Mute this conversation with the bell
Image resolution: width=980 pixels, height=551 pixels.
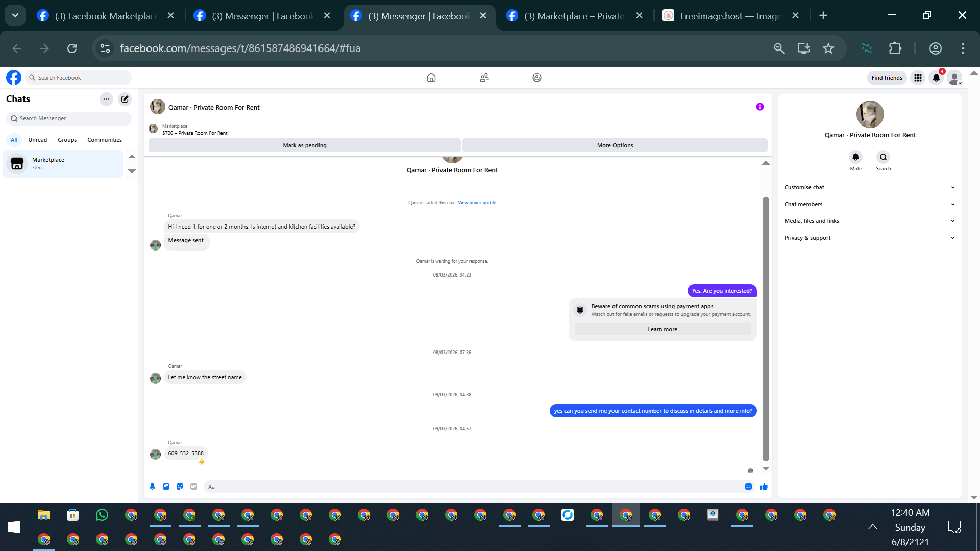tap(855, 157)
